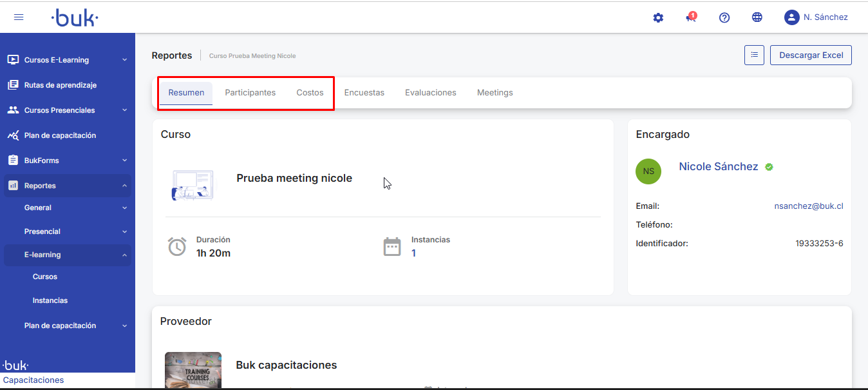Open the language globe icon

757,18
